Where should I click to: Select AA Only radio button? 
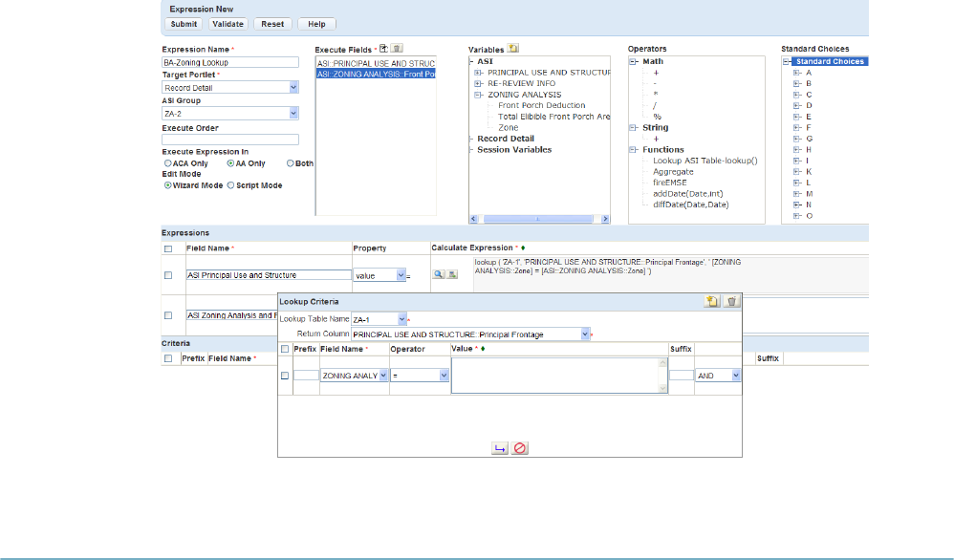pos(230,163)
